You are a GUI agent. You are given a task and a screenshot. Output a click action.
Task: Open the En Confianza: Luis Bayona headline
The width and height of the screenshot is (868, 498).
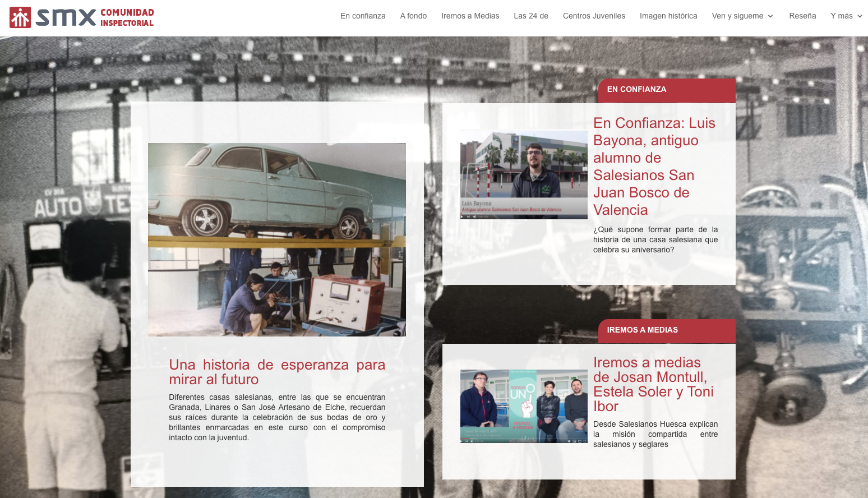pyautogui.click(x=654, y=166)
